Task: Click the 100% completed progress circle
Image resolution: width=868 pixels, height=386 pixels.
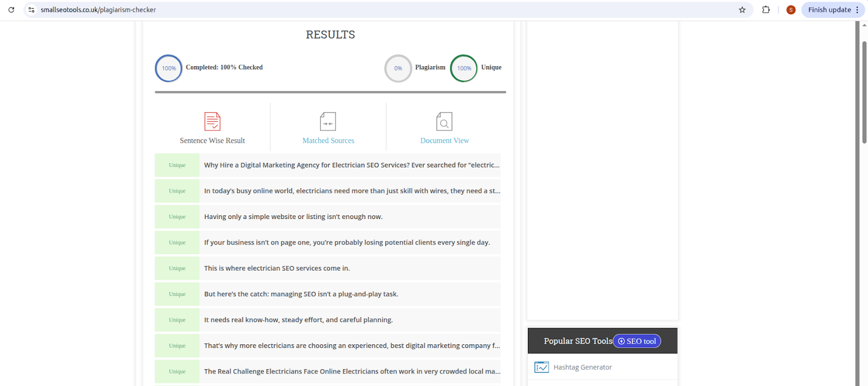Action: pos(169,68)
